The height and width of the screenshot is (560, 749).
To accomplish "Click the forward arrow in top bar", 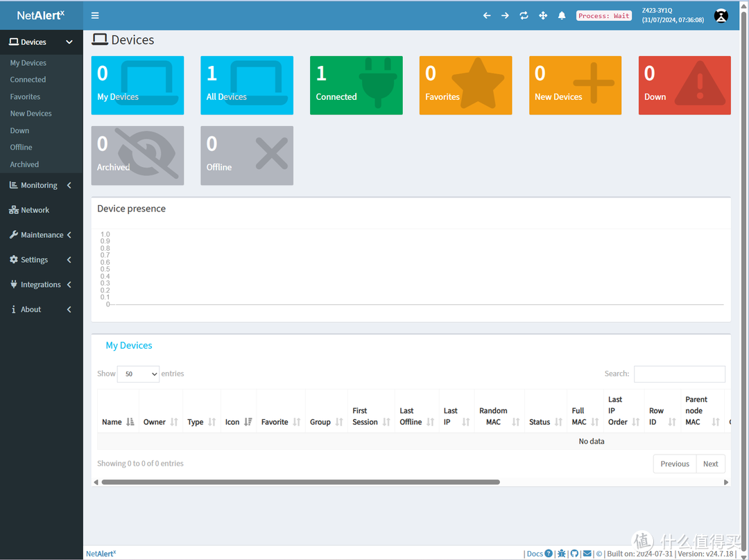I will (505, 15).
